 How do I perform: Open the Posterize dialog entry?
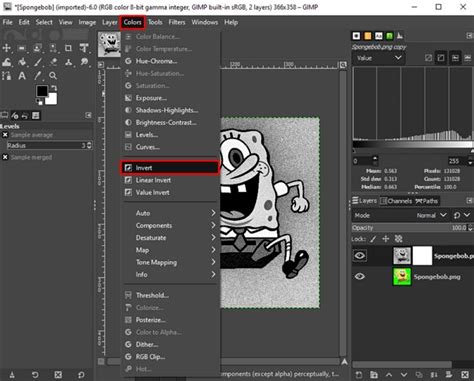click(170, 320)
